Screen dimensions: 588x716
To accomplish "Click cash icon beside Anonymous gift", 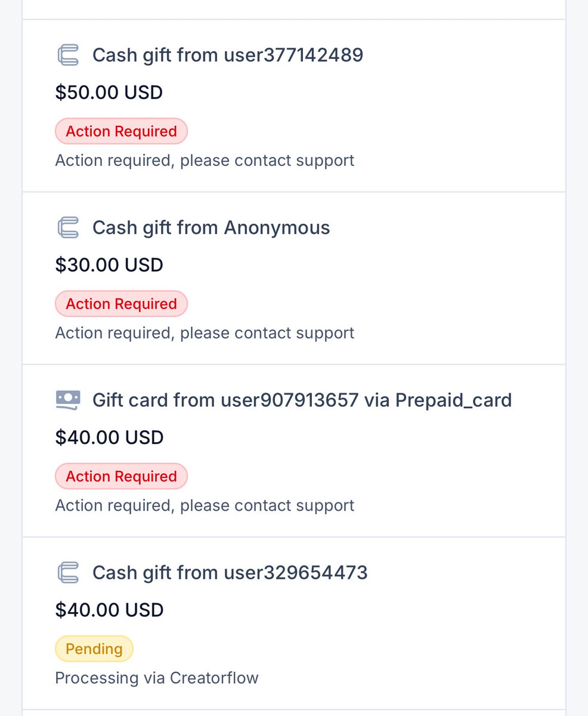I will (68, 227).
